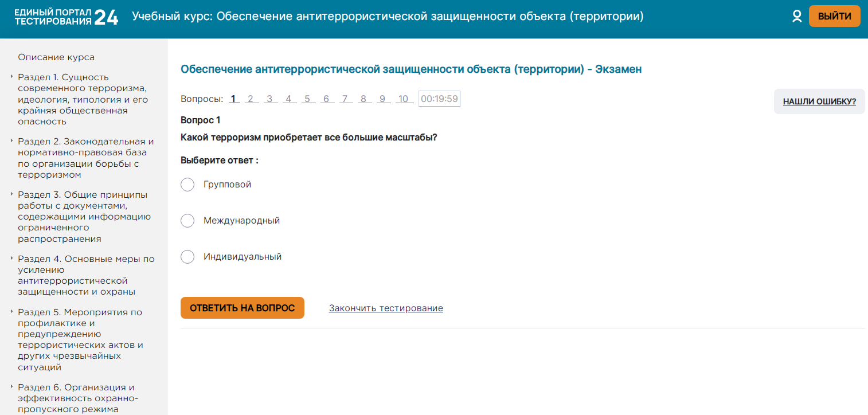868x415 pixels.
Task: Click the user profile icon
Action: click(x=796, y=17)
